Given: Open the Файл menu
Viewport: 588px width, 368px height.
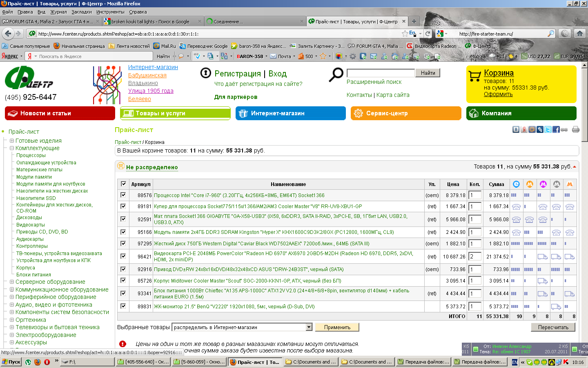Looking at the screenshot, I should point(7,12).
